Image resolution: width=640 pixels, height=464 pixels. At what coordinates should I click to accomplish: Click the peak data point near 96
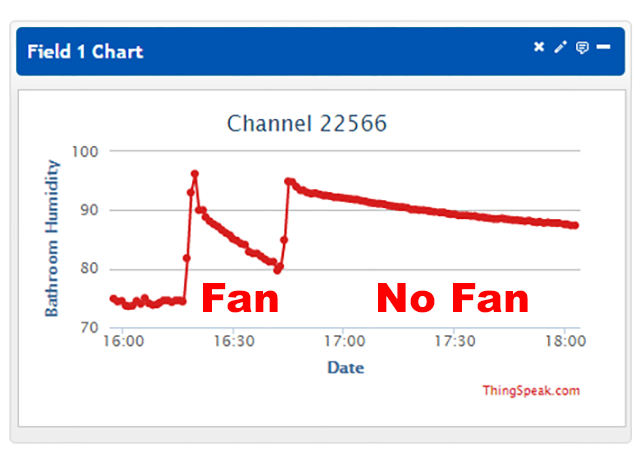[195, 174]
